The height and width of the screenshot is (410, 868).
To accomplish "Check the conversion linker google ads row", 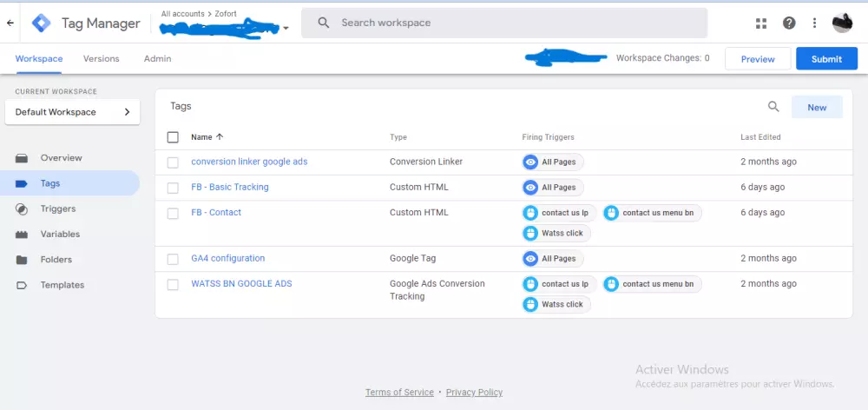I will click(x=173, y=162).
